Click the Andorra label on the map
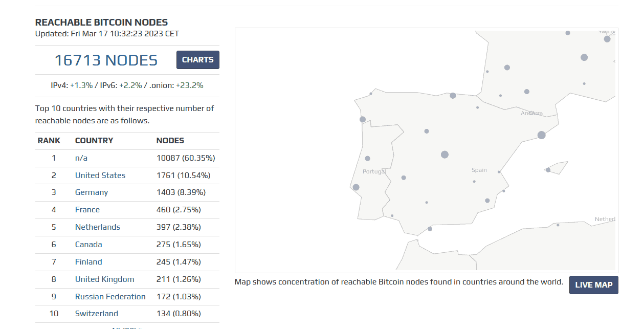The width and height of the screenshot is (644, 329). (x=531, y=113)
